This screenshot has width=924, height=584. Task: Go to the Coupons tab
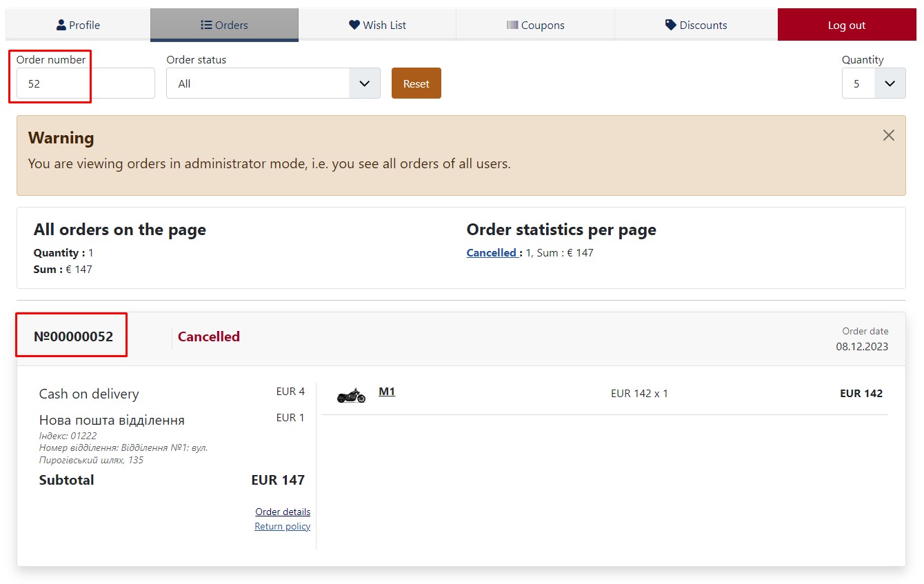click(x=535, y=25)
